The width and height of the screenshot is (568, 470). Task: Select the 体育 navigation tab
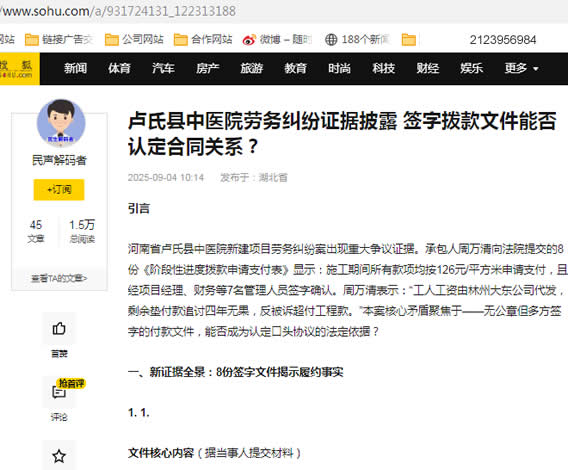(x=119, y=68)
